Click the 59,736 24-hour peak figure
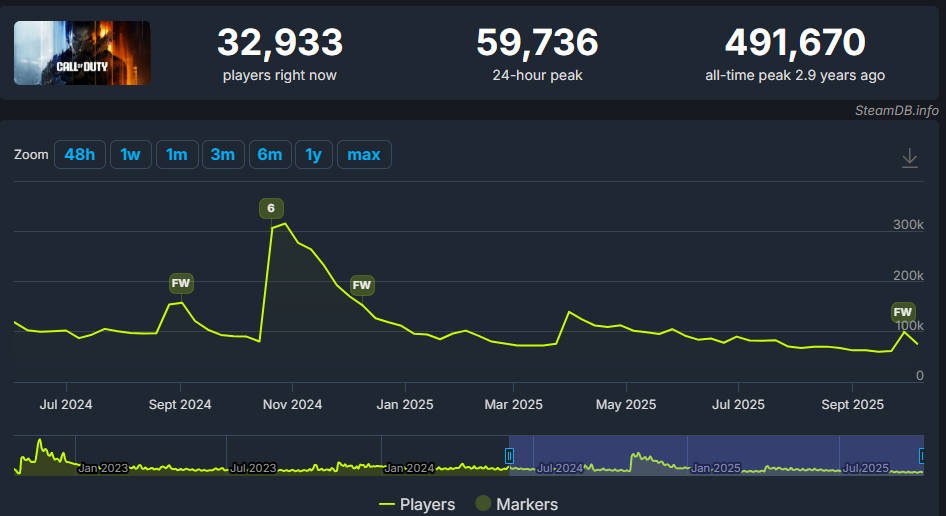The image size is (946, 516). [537, 42]
